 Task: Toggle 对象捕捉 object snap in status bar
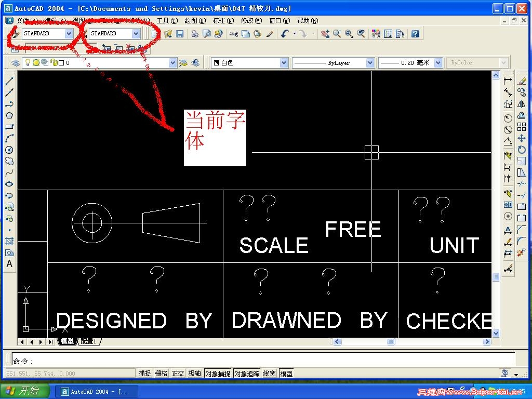(218, 374)
